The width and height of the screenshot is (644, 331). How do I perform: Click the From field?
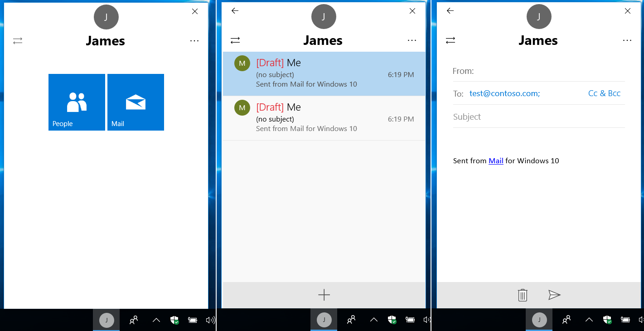click(x=539, y=71)
